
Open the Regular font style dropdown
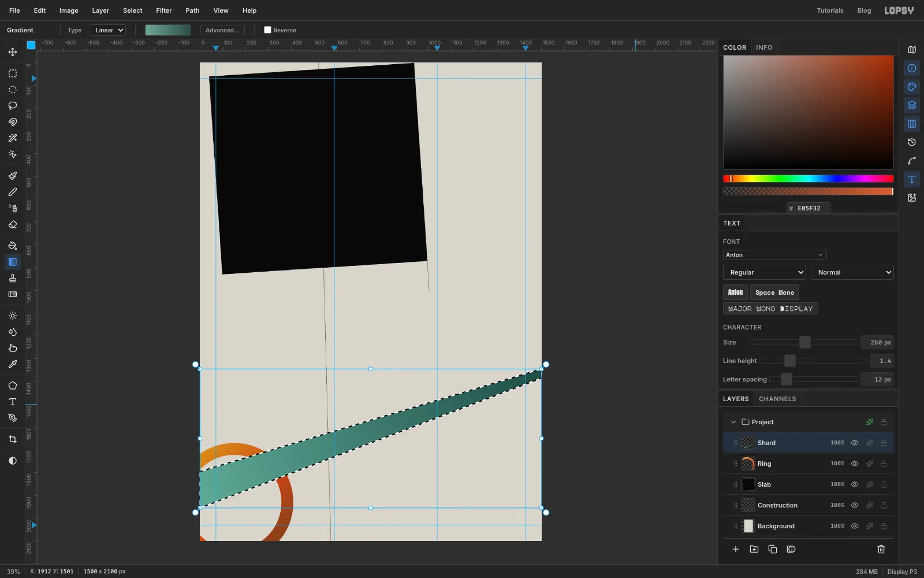pos(765,272)
